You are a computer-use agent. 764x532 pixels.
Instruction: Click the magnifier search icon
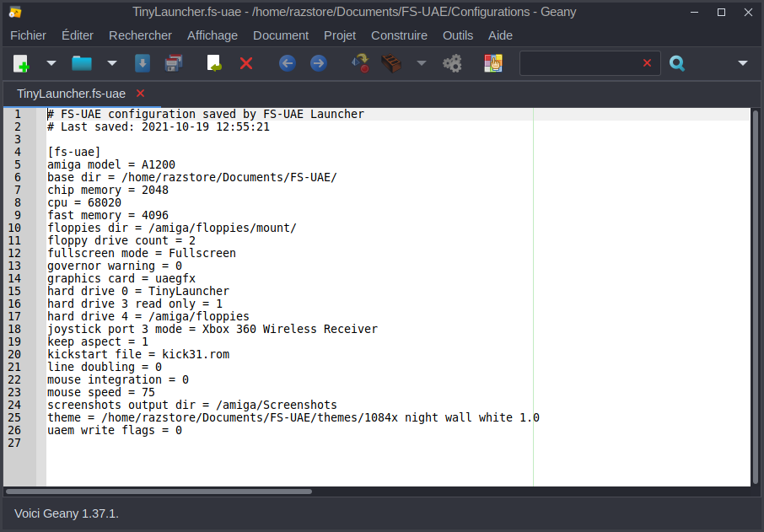pyautogui.click(x=677, y=63)
